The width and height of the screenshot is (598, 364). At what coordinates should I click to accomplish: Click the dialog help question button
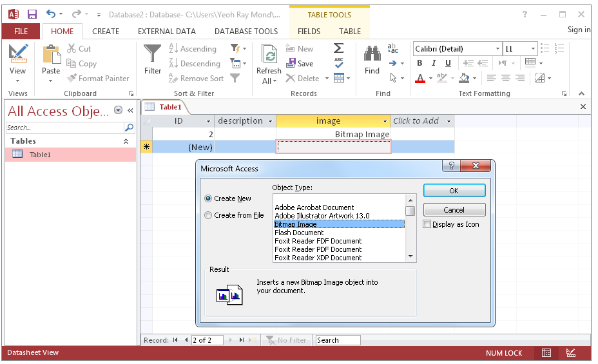[452, 166]
